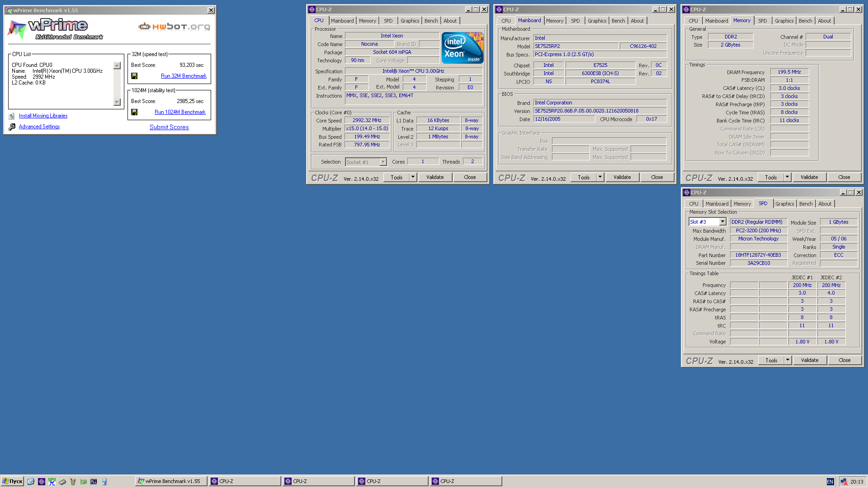Image resolution: width=868 pixels, height=488 pixels.
Task: Click the orange trophy quick launch icon
Action: coord(73,482)
